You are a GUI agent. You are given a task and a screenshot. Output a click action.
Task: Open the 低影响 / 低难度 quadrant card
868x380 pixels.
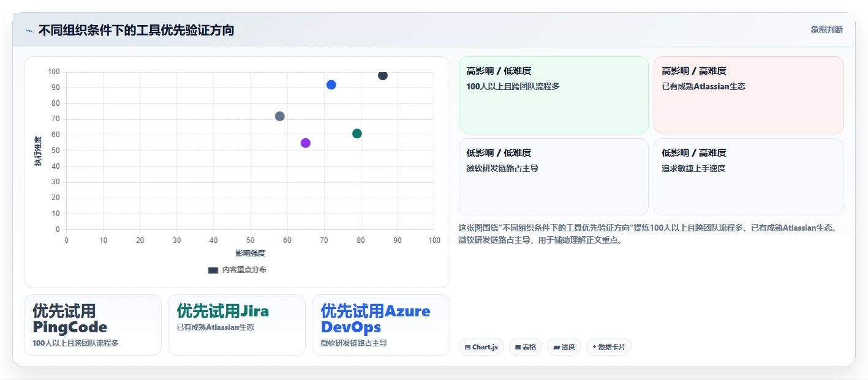[x=554, y=177]
